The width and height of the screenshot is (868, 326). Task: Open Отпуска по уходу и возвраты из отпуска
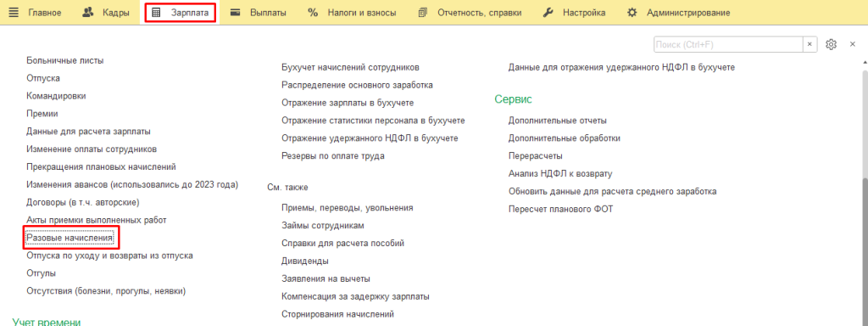point(109,256)
